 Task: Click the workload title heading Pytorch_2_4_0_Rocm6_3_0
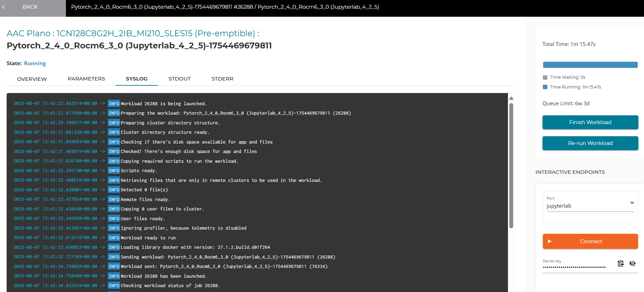tap(139, 46)
